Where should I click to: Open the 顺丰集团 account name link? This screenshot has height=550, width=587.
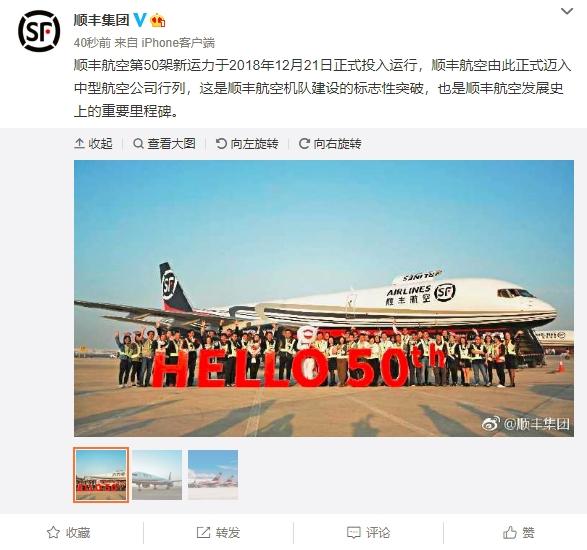pos(101,20)
